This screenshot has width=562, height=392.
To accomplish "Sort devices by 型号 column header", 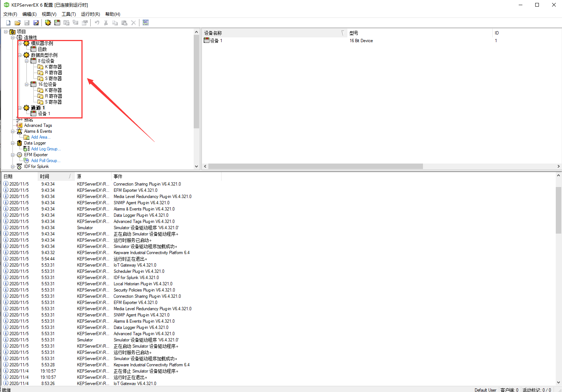I will 420,33.
